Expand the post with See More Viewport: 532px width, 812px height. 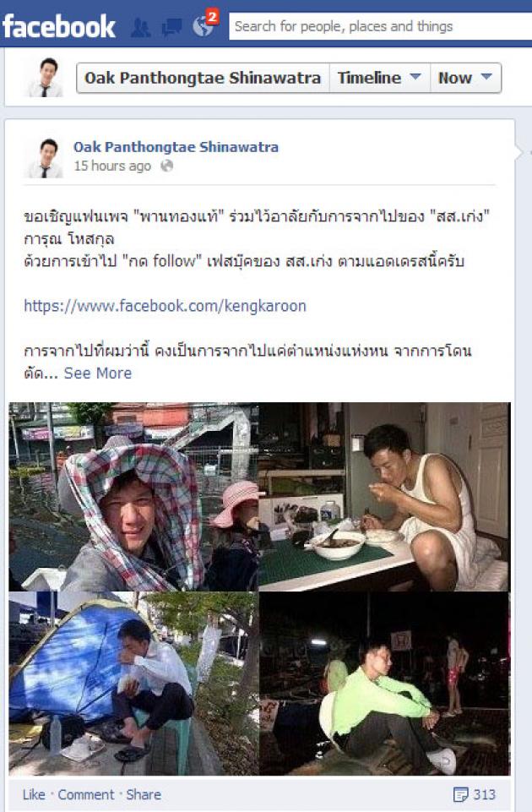coord(98,373)
